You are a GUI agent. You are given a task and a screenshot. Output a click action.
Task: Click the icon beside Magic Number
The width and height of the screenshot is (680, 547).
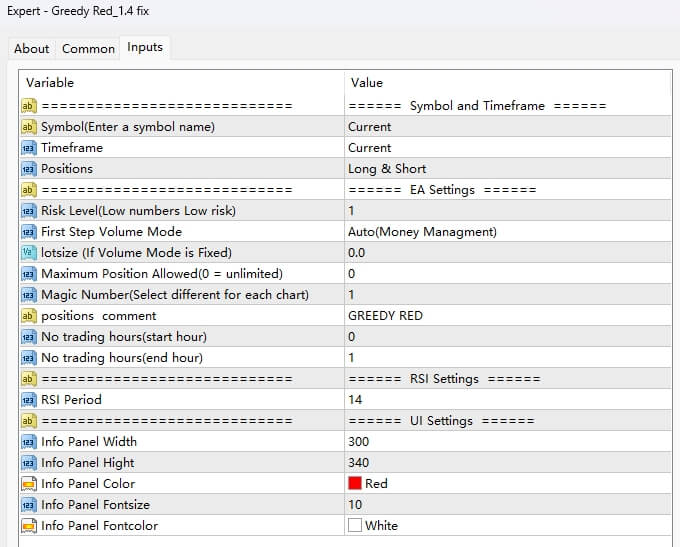pos(29,295)
